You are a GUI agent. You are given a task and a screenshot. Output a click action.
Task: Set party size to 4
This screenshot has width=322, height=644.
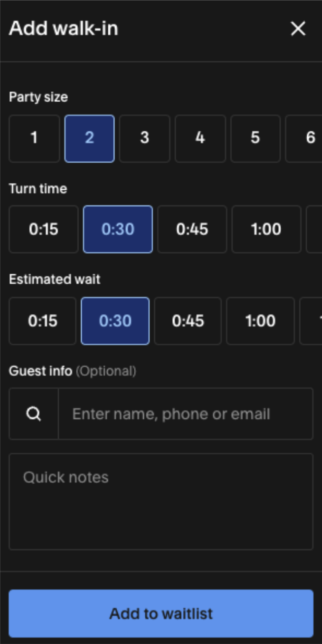pos(200,138)
